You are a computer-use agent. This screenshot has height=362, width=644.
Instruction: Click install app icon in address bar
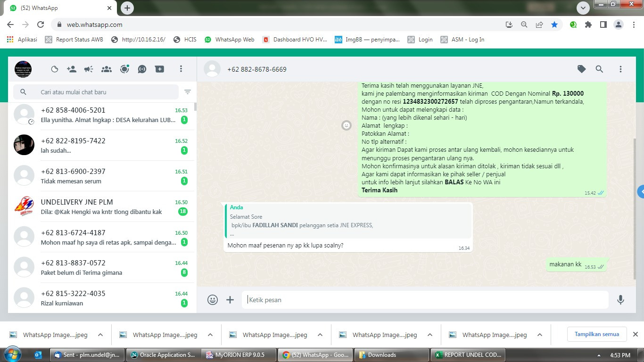tap(509, 25)
